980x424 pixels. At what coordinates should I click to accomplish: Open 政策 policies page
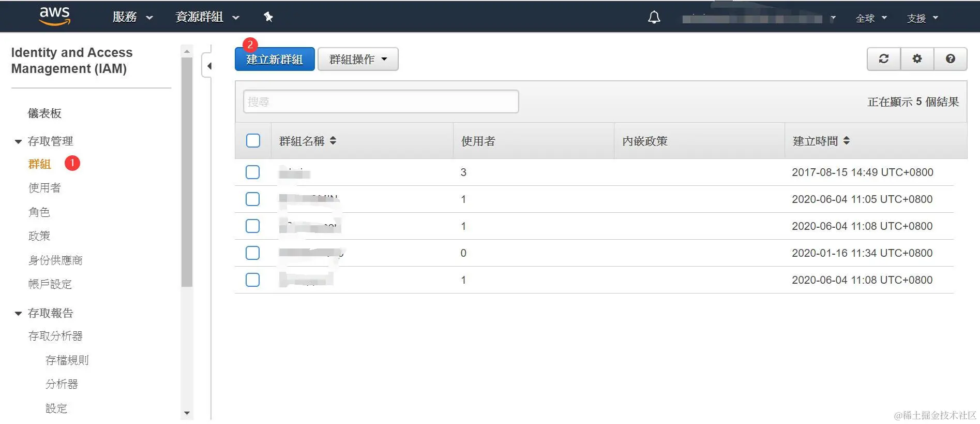click(39, 236)
